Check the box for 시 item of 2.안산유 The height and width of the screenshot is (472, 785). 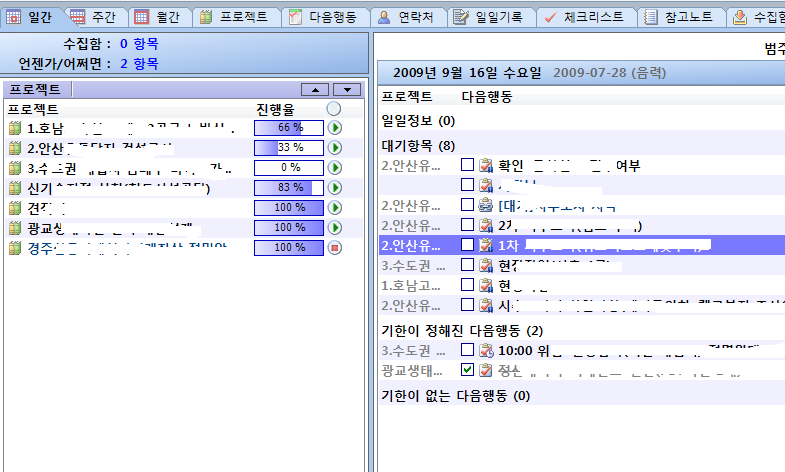[467, 305]
